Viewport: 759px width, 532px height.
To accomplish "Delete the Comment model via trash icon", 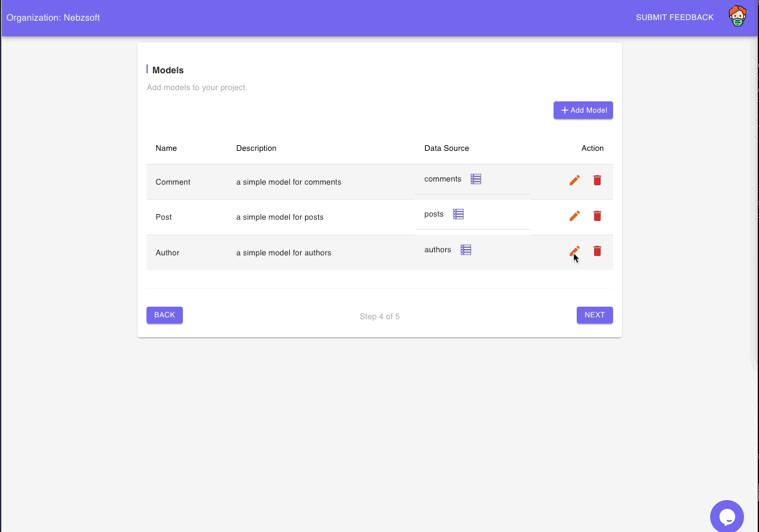I will (x=597, y=180).
